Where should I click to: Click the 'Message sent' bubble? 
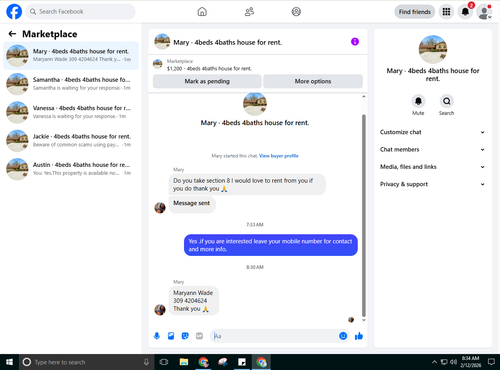[x=192, y=204]
